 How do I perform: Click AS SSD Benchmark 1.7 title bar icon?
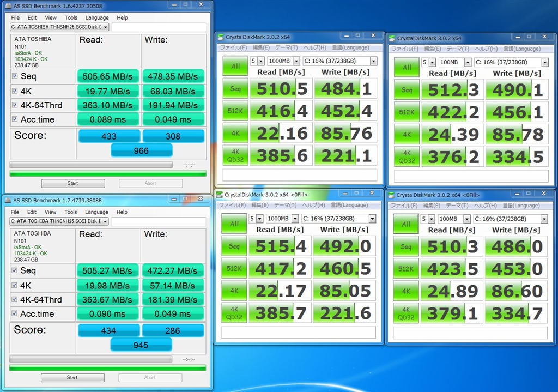click(8, 200)
